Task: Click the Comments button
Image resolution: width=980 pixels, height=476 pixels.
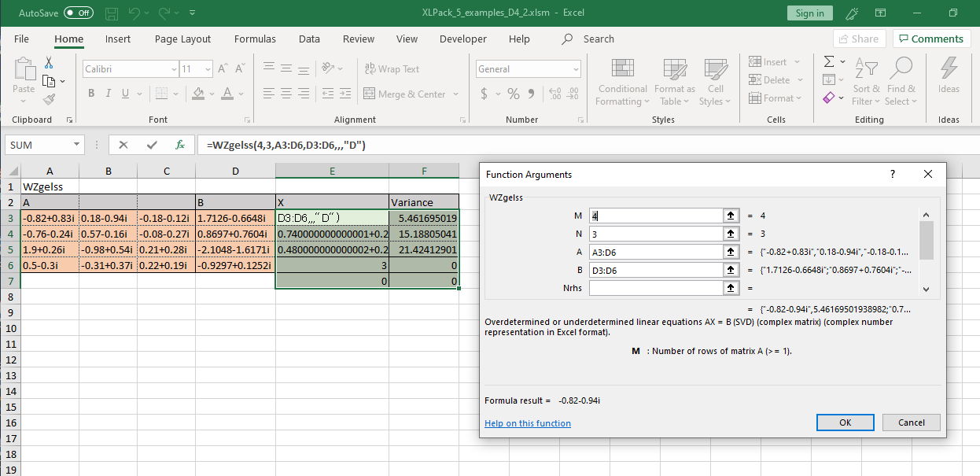Action: pyautogui.click(x=931, y=39)
